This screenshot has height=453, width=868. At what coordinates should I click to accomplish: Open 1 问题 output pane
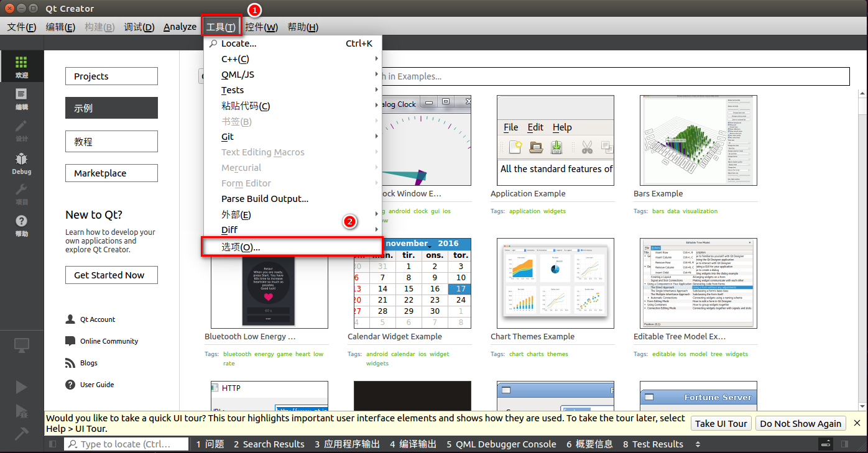(x=210, y=444)
